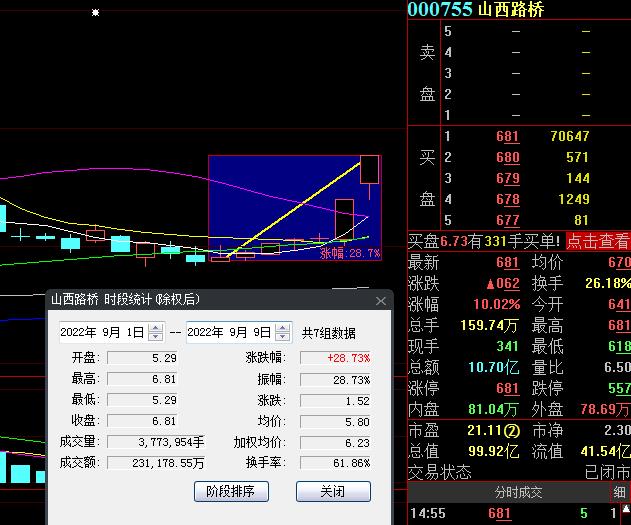Decrease start date with down spinner arrow
Screen dimensions: 631x525
(x=155, y=336)
